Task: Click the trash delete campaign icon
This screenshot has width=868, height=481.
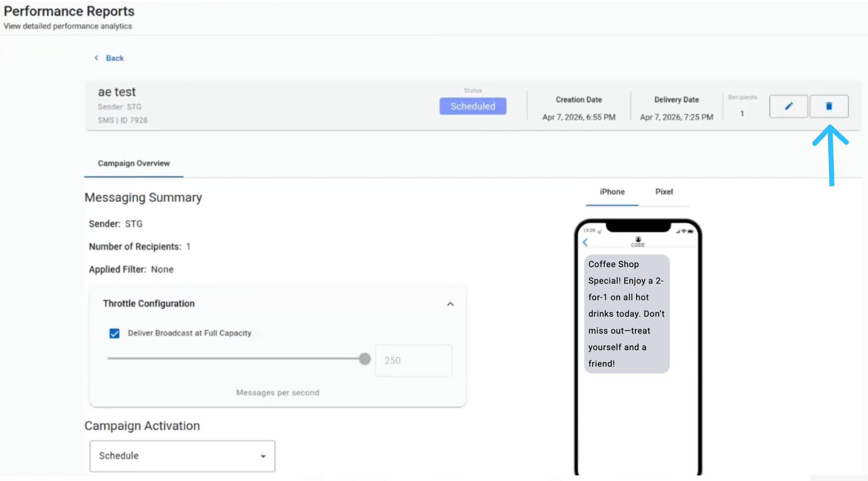Action: pyautogui.click(x=828, y=106)
